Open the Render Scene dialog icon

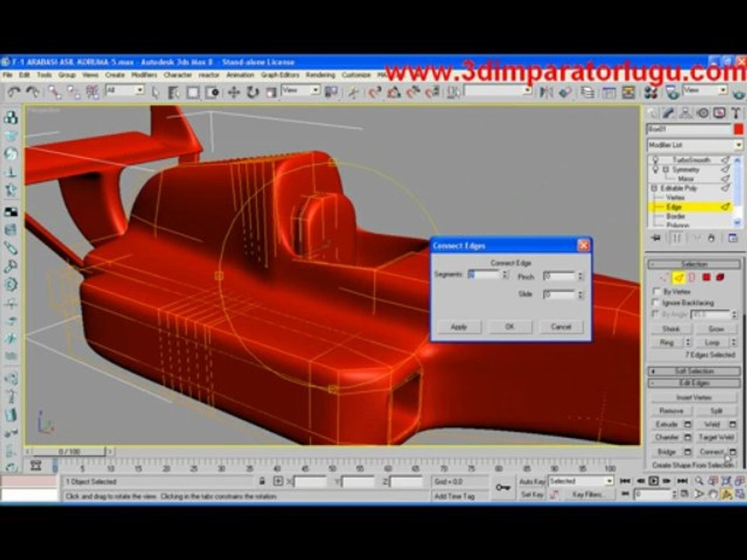click(672, 92)
